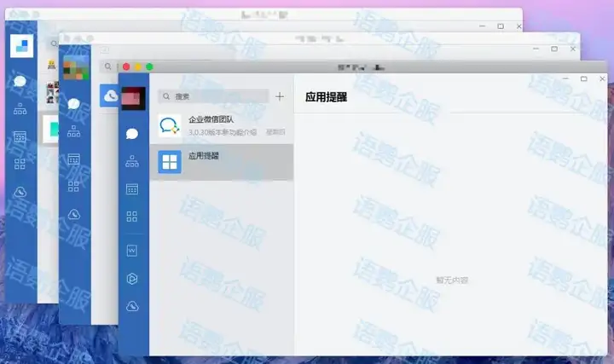
Task: Click the hexagon play icon in front sidebar
Action: [132, 279]
